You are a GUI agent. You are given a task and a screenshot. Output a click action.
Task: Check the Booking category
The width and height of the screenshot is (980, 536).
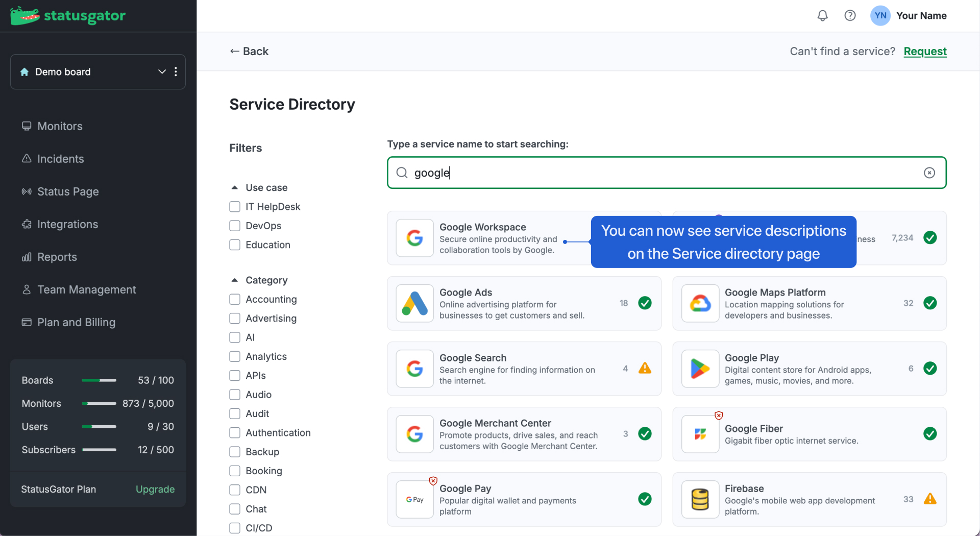[x=235, y=471]
